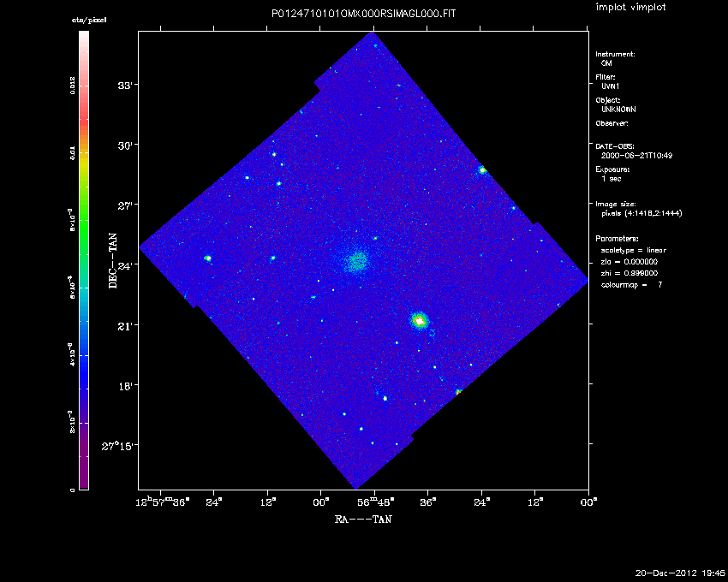
Task: Select the 'pixels (4:1418,2:1444)' value
Action: coord(641,213)
